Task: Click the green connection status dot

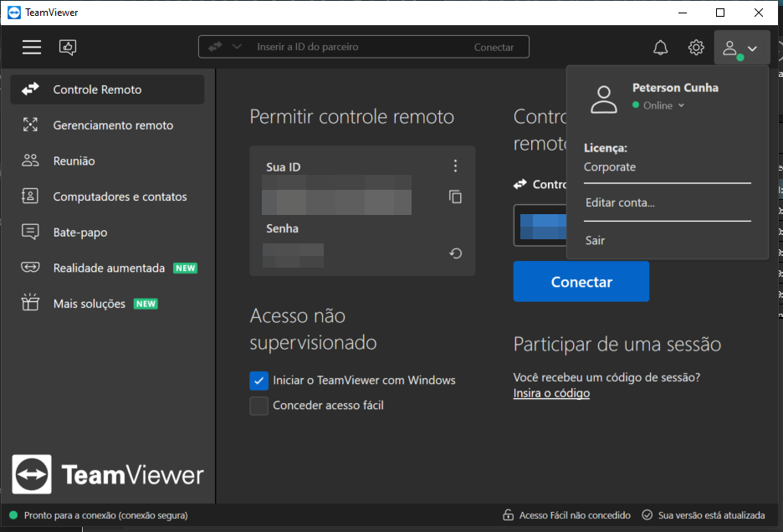Action: coord(13,515)
